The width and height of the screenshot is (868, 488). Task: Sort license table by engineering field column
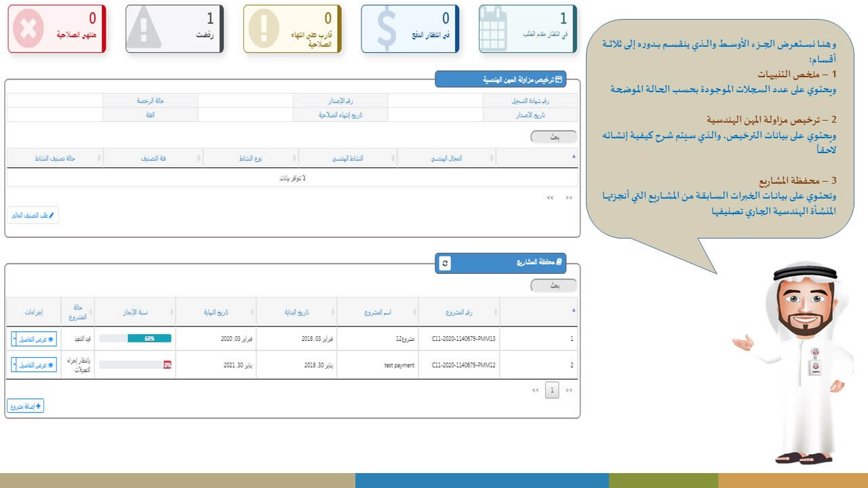tap(446, 158)
